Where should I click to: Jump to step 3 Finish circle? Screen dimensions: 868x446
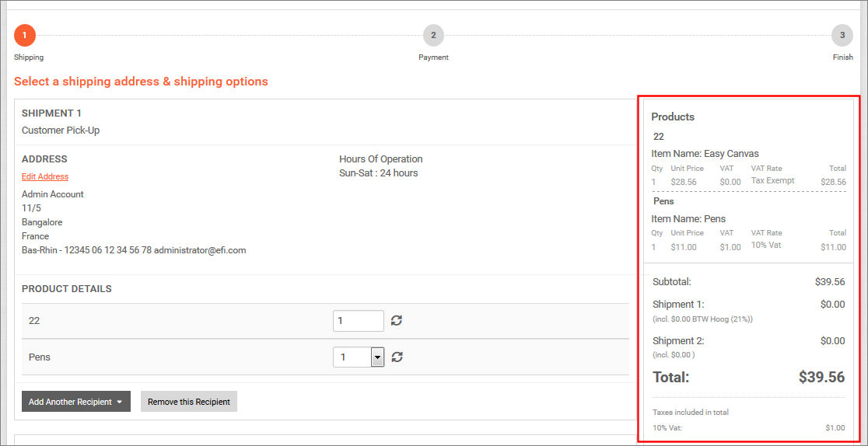pos(842,35)
